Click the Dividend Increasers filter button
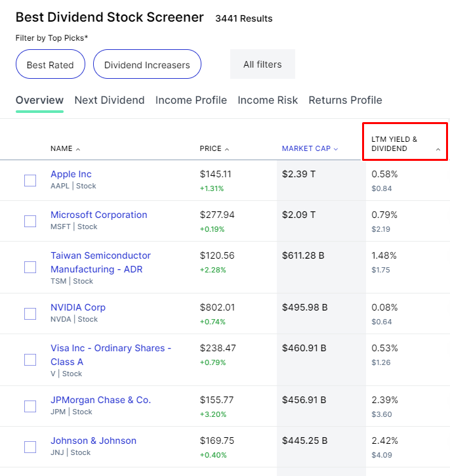Screen dimensions: 450x476 coord(147,64)
